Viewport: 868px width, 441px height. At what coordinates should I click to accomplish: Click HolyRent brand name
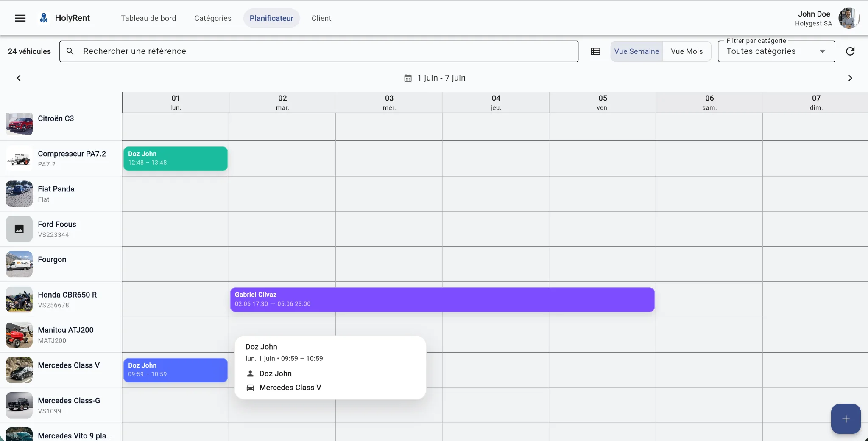[x=73, y=18]
